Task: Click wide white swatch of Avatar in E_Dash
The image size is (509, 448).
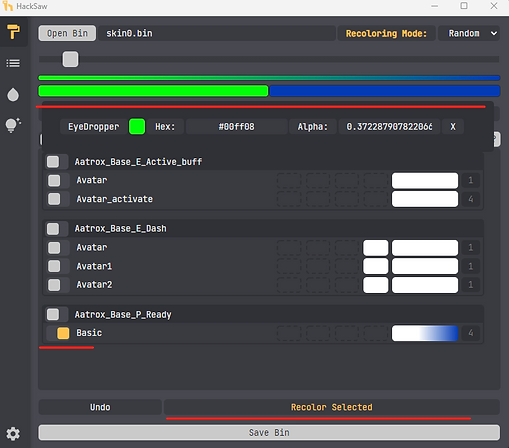Action: (x=425, y=248)
